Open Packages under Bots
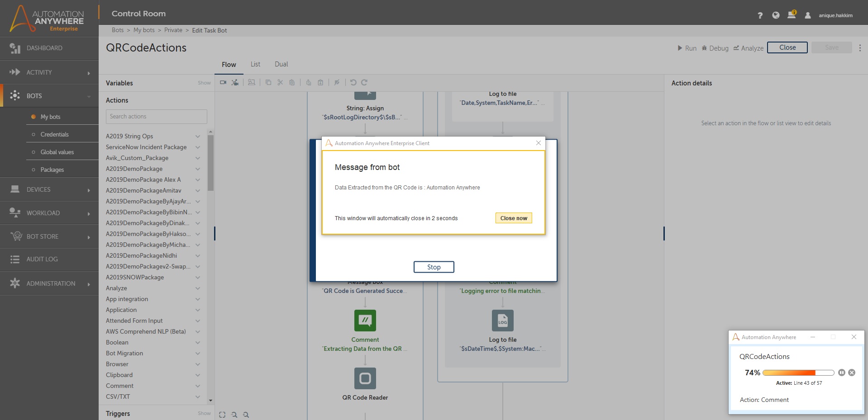The height and width of the screenshot is (420, 868). point(52,170)
